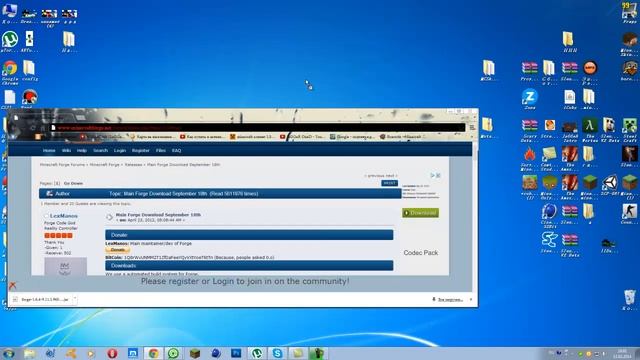Close the ad using the X icon
The width and height of the screenshot is (640, 360).
[438, 175]
